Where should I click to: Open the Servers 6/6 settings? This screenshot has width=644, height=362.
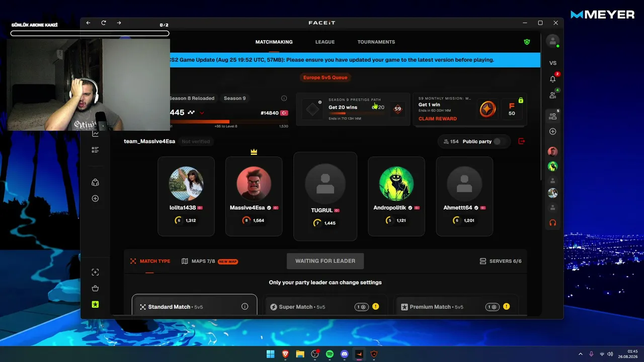click(500, 261)
